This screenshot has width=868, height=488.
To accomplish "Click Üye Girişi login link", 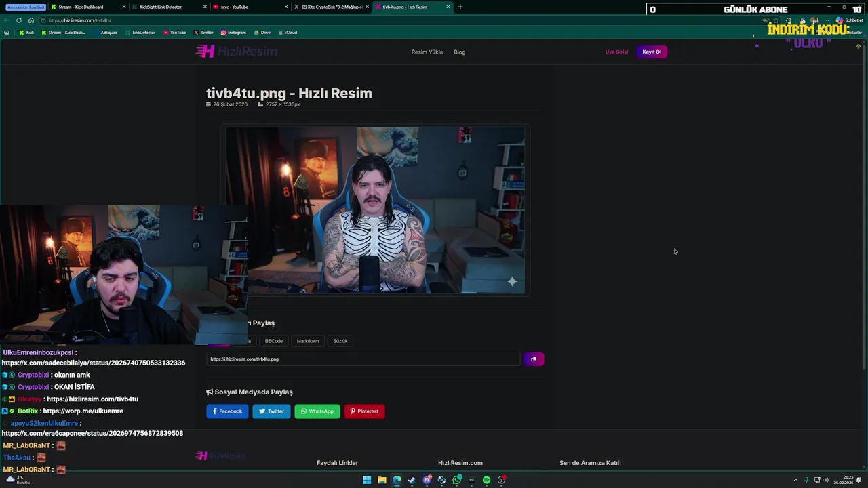I will coord(616,52).
